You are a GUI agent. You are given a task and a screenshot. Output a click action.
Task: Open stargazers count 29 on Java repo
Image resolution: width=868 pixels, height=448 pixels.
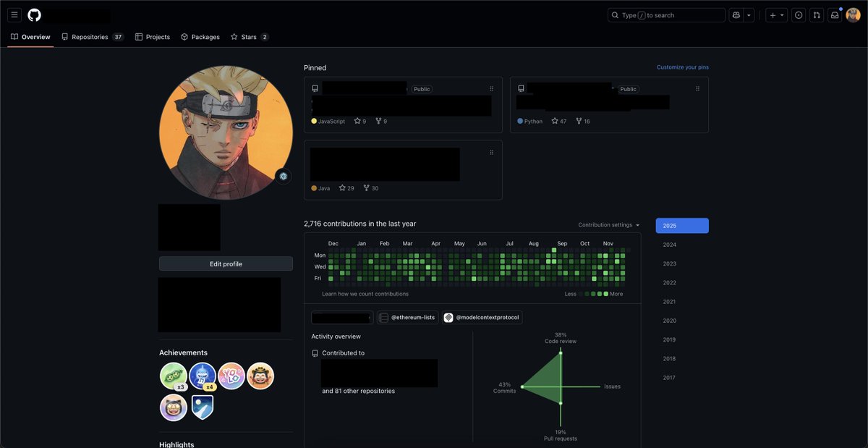coord(346,188)
